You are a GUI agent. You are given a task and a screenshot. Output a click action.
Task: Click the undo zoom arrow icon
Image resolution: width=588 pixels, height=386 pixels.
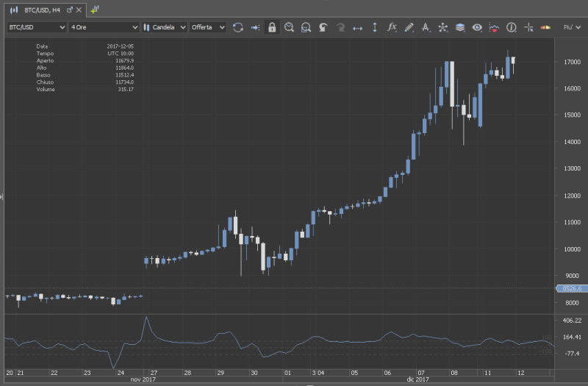pyautogui.click(x=323, y=27)
